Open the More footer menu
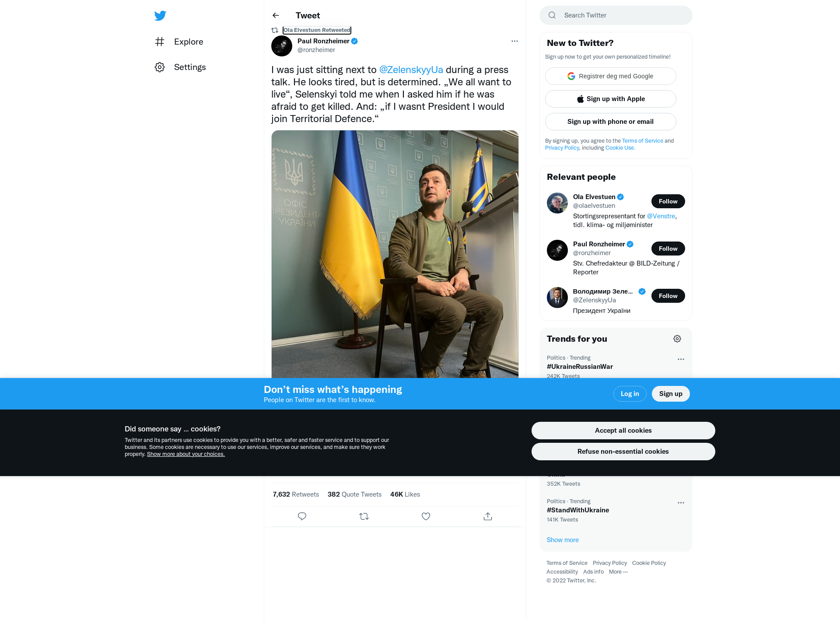The image size is (840, 620). pos(618,572)
